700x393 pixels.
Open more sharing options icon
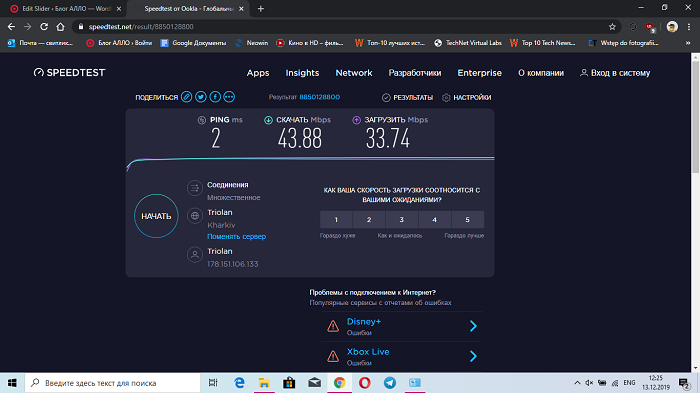229,97
